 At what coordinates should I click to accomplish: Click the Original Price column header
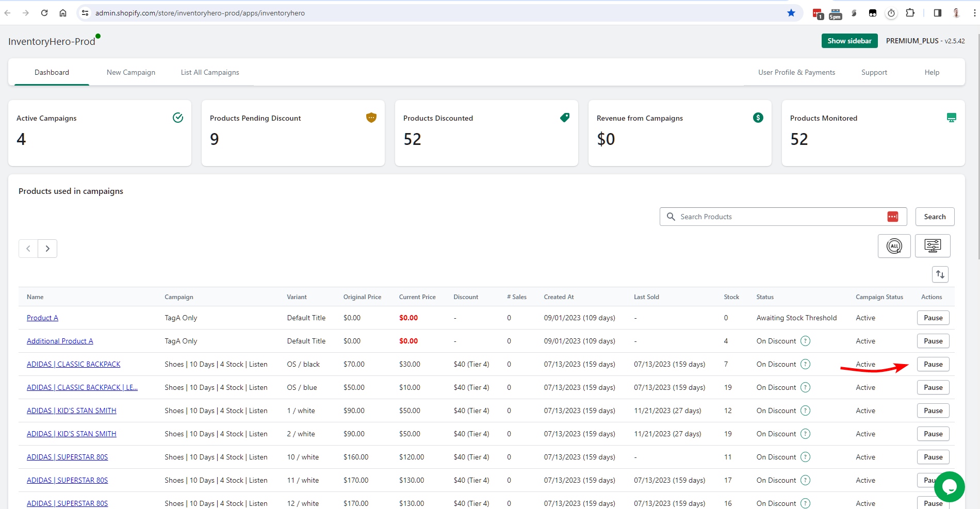click(x=362, y=297)
